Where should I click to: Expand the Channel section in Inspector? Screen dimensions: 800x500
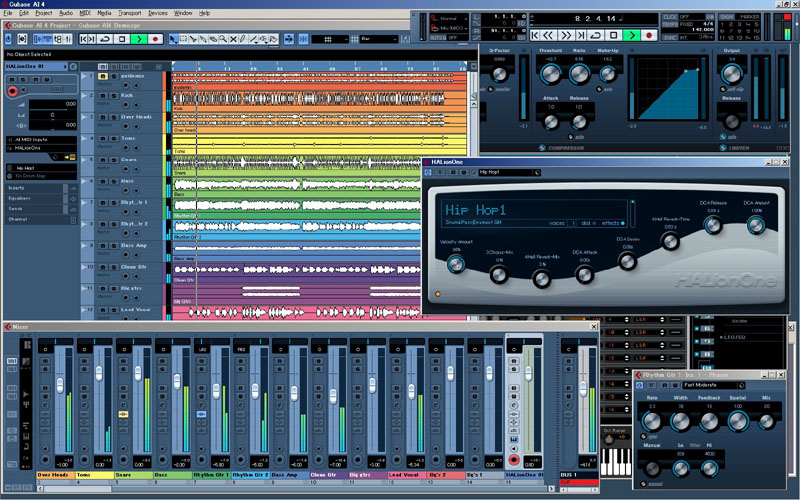point(41,219)
